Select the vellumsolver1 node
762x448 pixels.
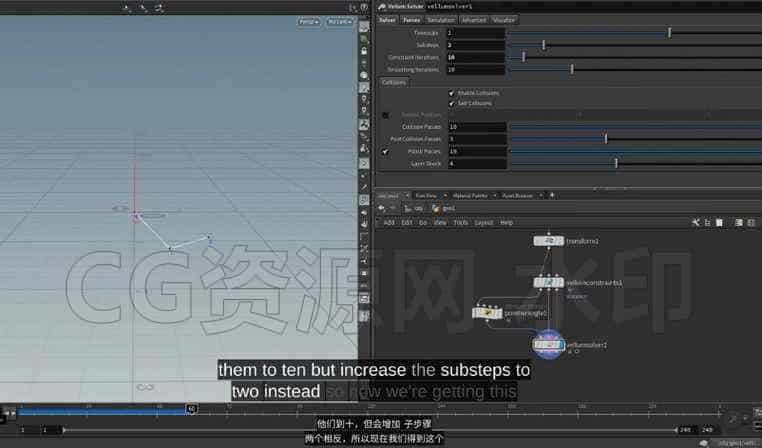[549, 345]
